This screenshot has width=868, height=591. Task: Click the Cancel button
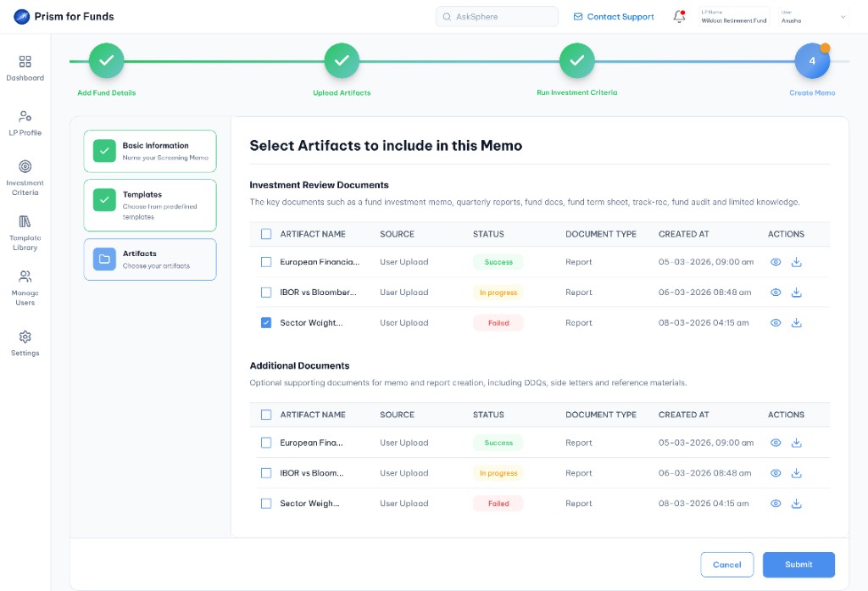tap(726, 565)
